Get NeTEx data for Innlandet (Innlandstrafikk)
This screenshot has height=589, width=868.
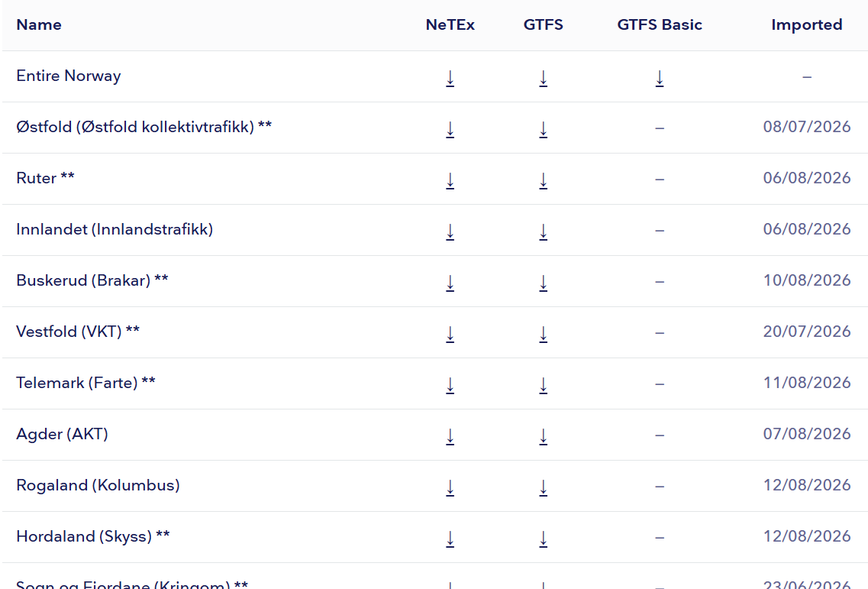(450, 231)
